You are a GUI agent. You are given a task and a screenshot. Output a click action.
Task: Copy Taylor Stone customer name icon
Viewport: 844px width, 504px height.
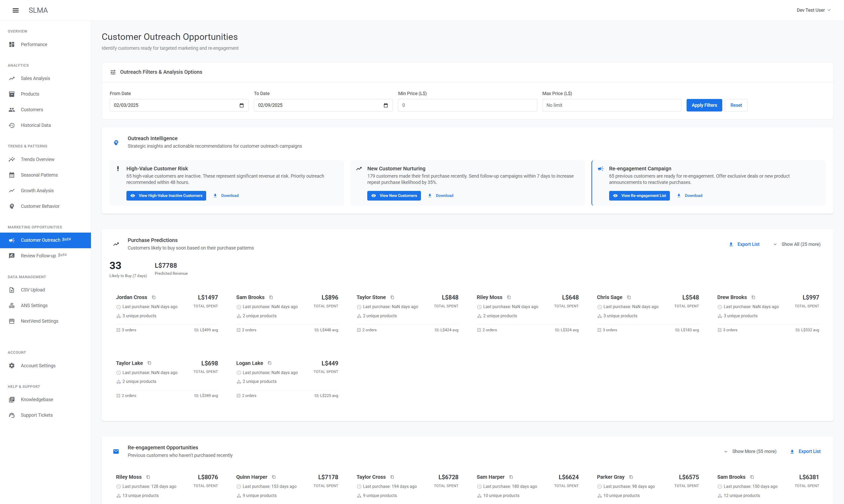click(x=393, y=297)
